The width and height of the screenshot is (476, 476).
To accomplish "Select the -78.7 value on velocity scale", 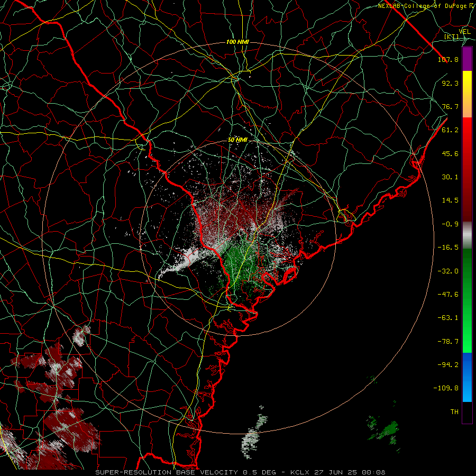I will pyautogui.click(x=448, y=342).
